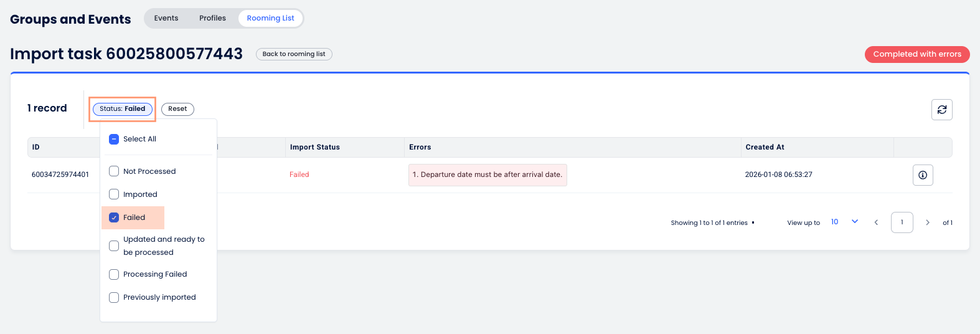Go to previous page arrow
Screen dimensions: 980x334
(876, 222)
